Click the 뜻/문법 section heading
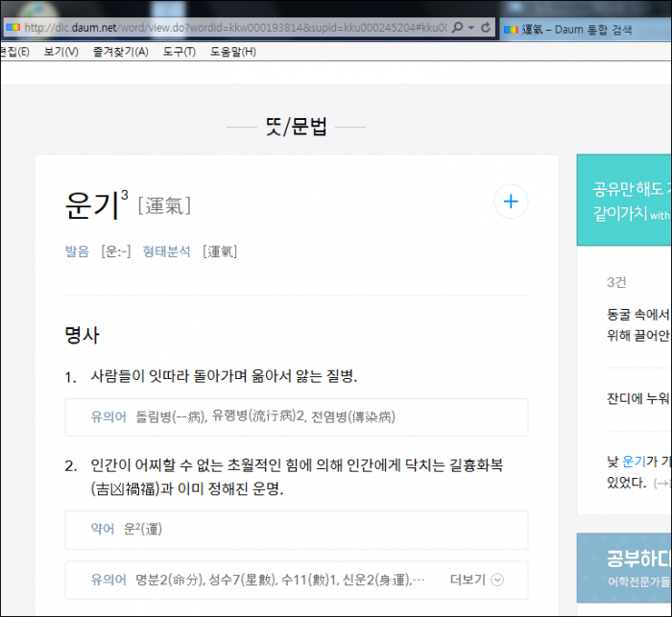 pyautogui.click(x=296, y=127)
